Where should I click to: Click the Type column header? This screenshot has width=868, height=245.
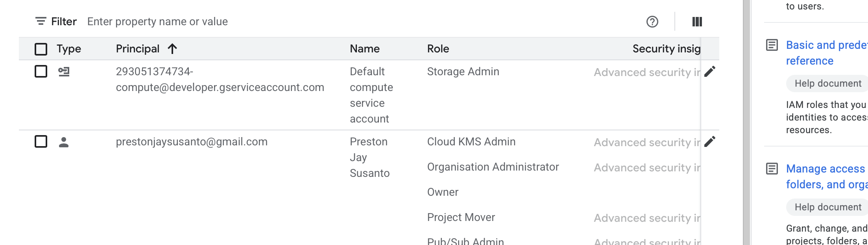click(69, 49)
